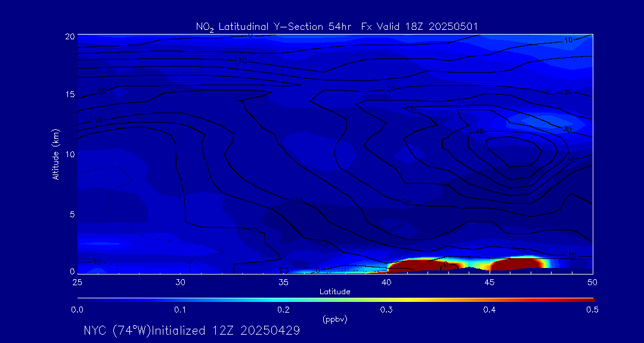
Task: Click the latitude axis tick label 40
Action: click(x=386, y=282)
